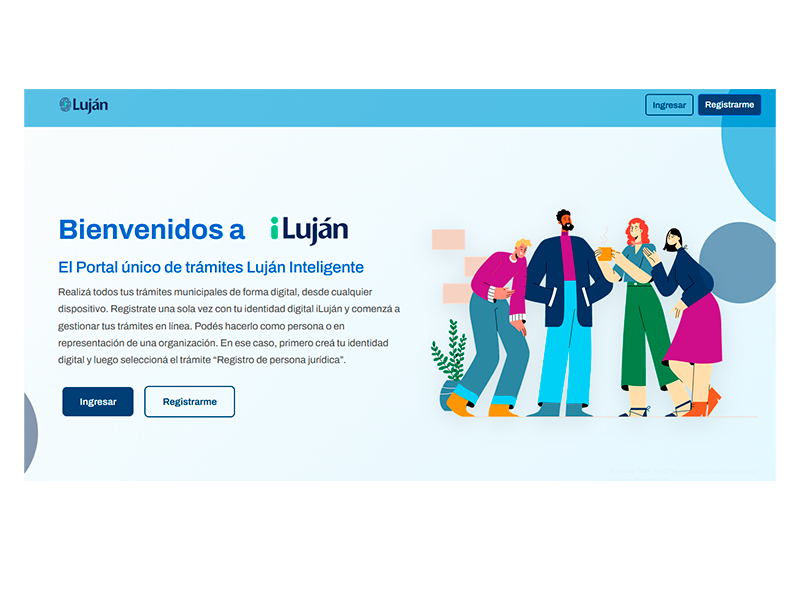Open Registrarme from the top navigation bar

pos(729,104)
